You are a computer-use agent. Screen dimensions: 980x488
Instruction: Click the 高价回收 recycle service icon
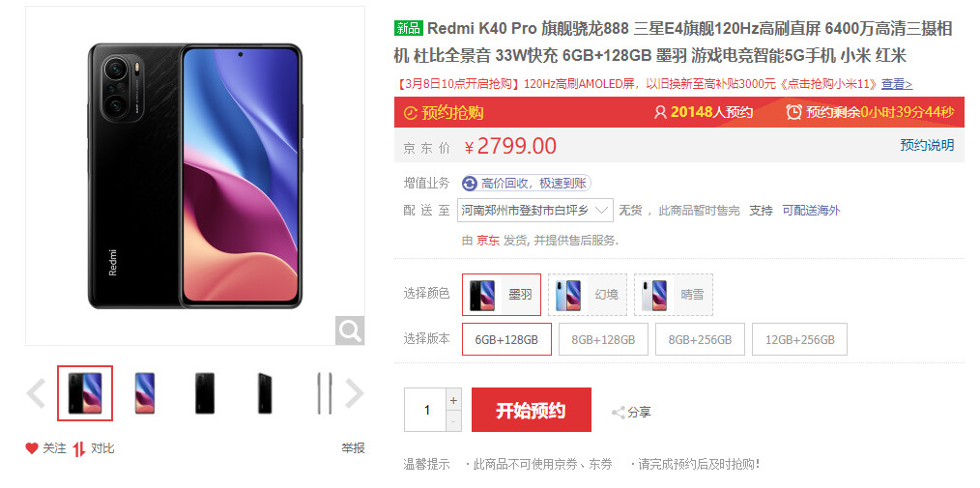470,183
